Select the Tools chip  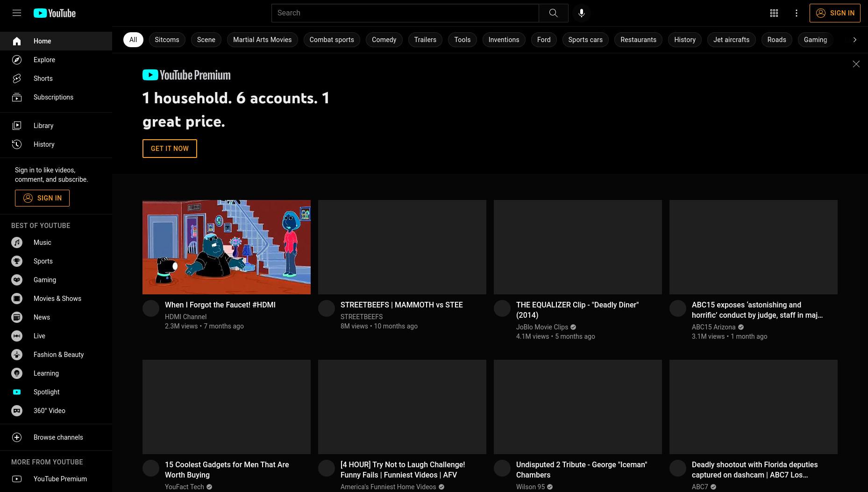(462, 40)
